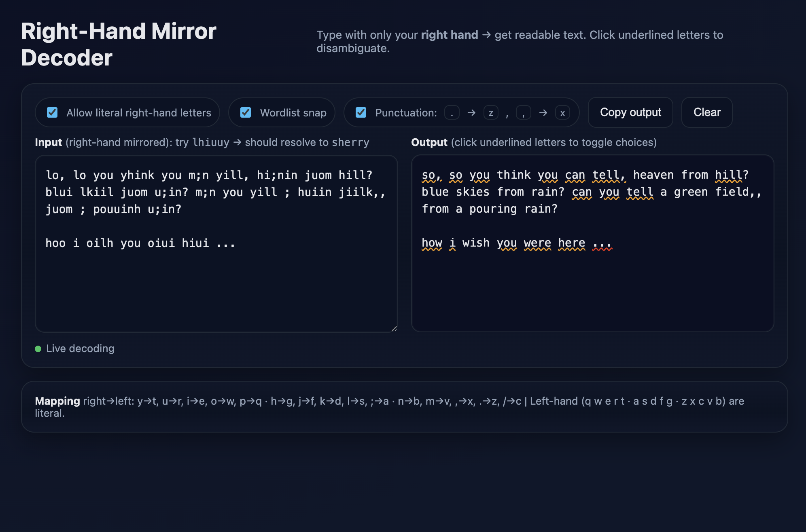Click the green Live decoding status dot
806x532 pixels.
(38, 349)
